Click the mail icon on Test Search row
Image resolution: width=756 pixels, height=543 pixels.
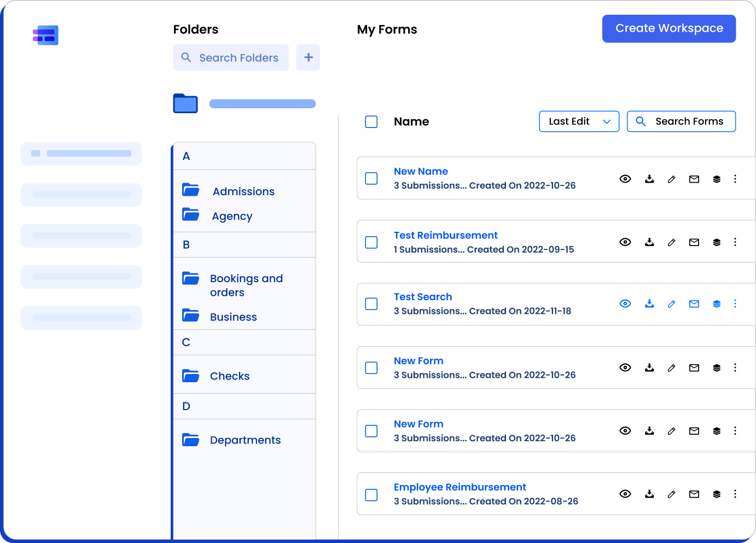click(694, 303)
